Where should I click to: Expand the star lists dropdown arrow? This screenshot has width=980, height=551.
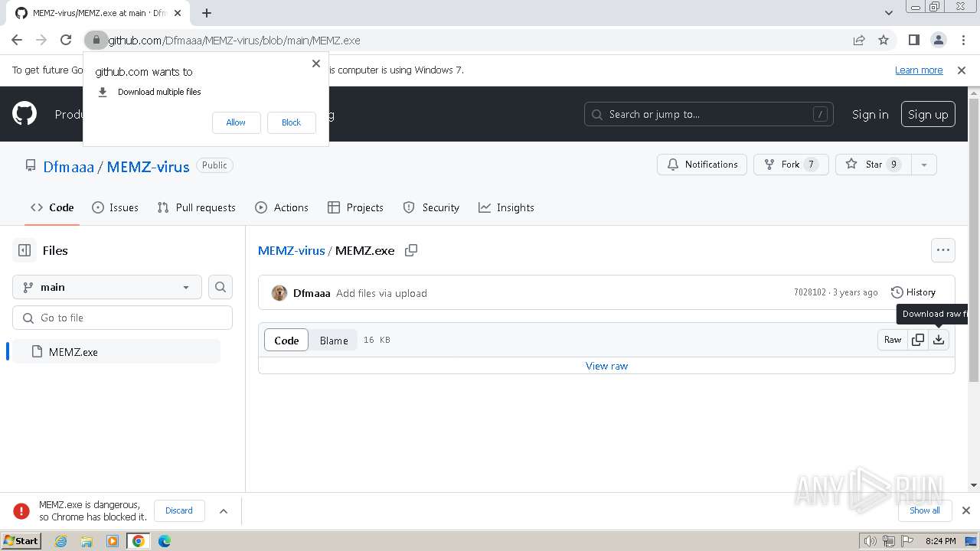924,165
